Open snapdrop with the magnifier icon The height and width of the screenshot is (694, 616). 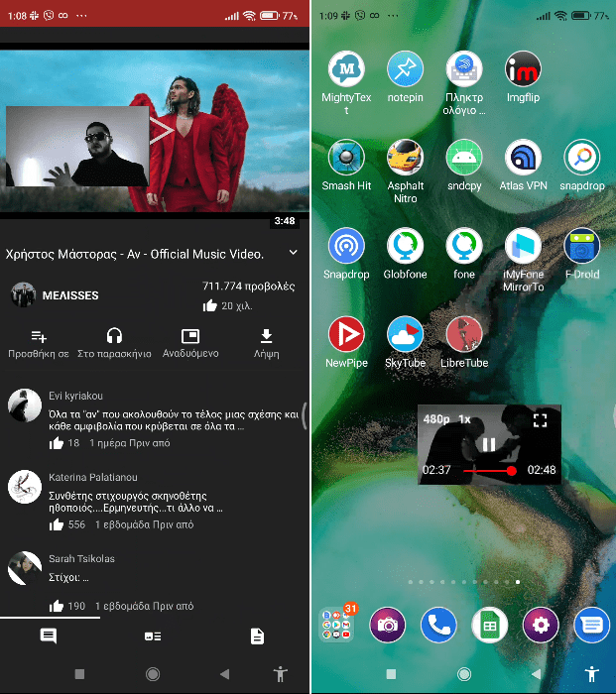582,158
